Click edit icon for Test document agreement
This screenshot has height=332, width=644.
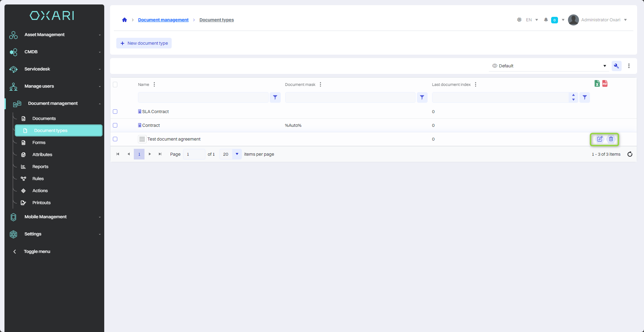click(600, 139)
